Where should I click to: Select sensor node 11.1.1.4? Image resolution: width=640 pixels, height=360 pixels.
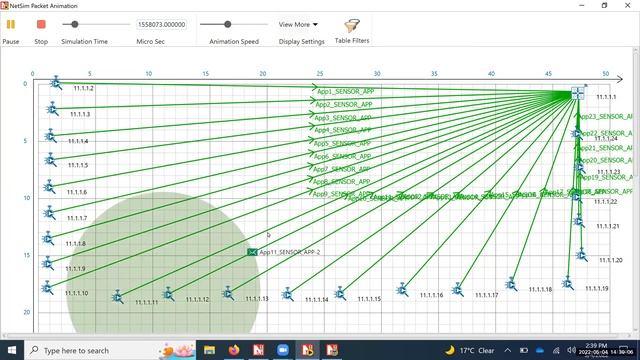coord(51,136)
